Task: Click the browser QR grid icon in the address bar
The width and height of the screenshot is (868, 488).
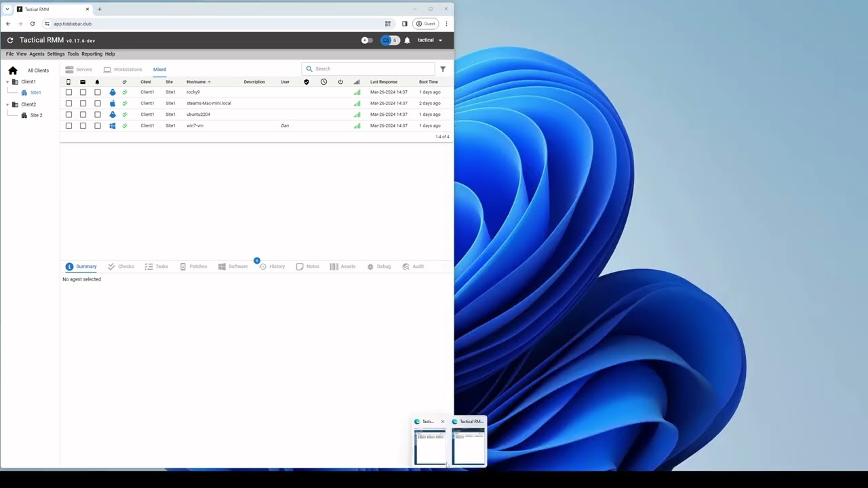Action: [388, 24]
